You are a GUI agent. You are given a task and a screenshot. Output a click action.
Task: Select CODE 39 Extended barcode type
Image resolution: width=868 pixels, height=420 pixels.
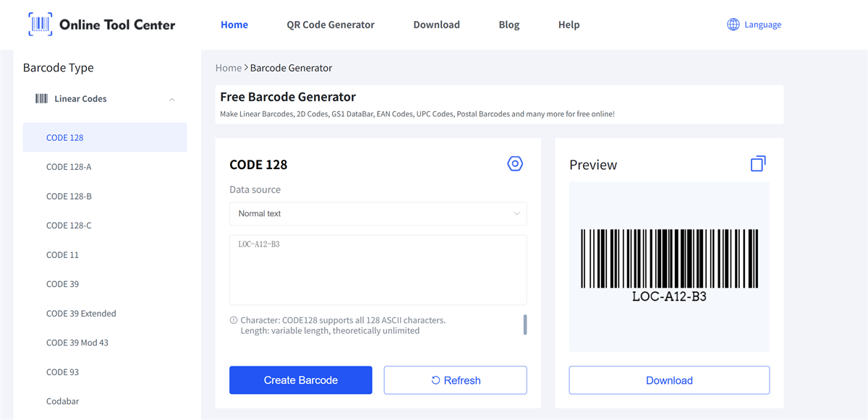[x=81, y=314]
